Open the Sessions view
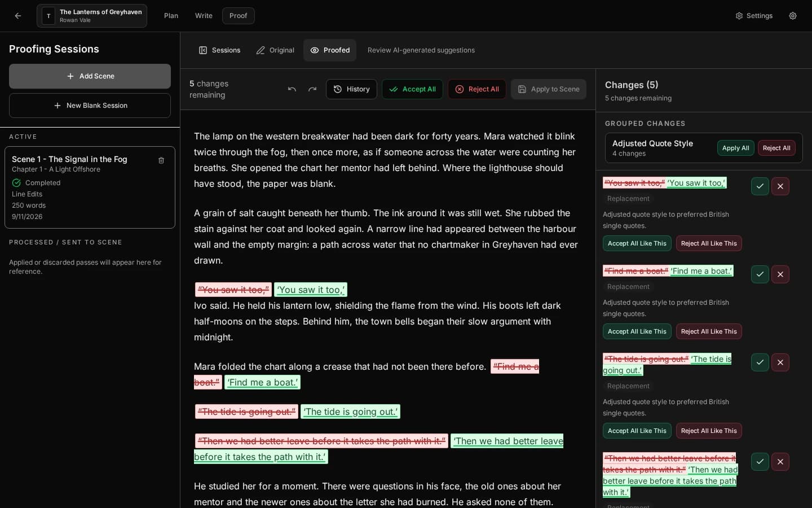 tap(220, 50)
